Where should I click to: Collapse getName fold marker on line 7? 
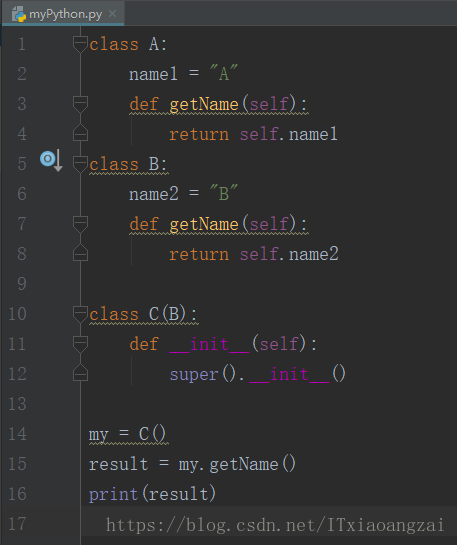tap(80, 224)
